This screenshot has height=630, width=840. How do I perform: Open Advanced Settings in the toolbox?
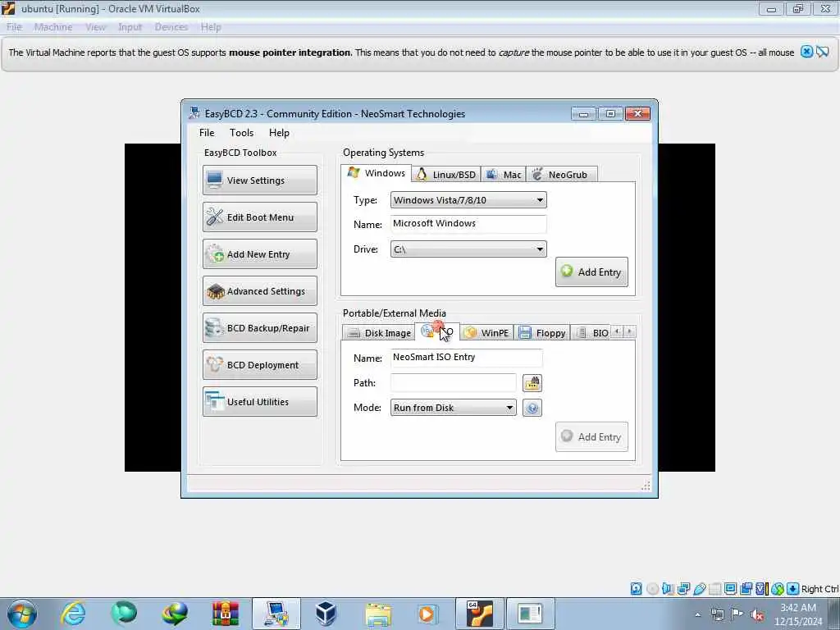coord(260,291)
